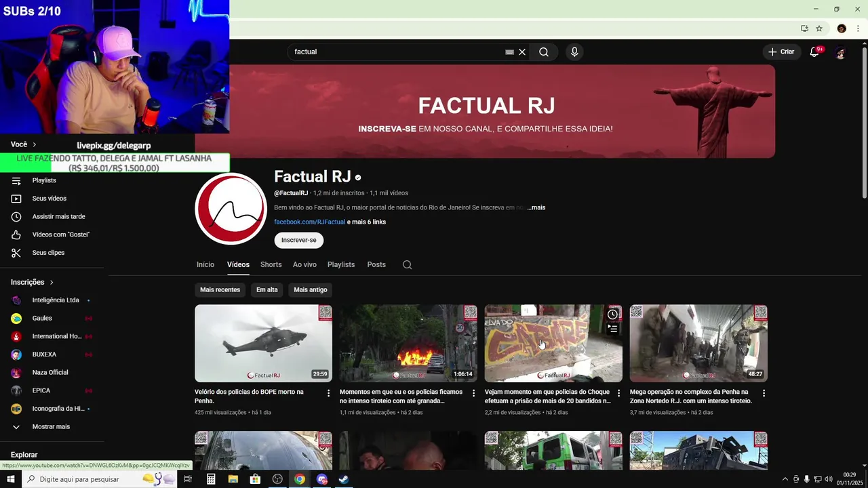This screenshot has height=488, width=868.
Task: Open Steam from the taskbar
Action: (344, 479)
